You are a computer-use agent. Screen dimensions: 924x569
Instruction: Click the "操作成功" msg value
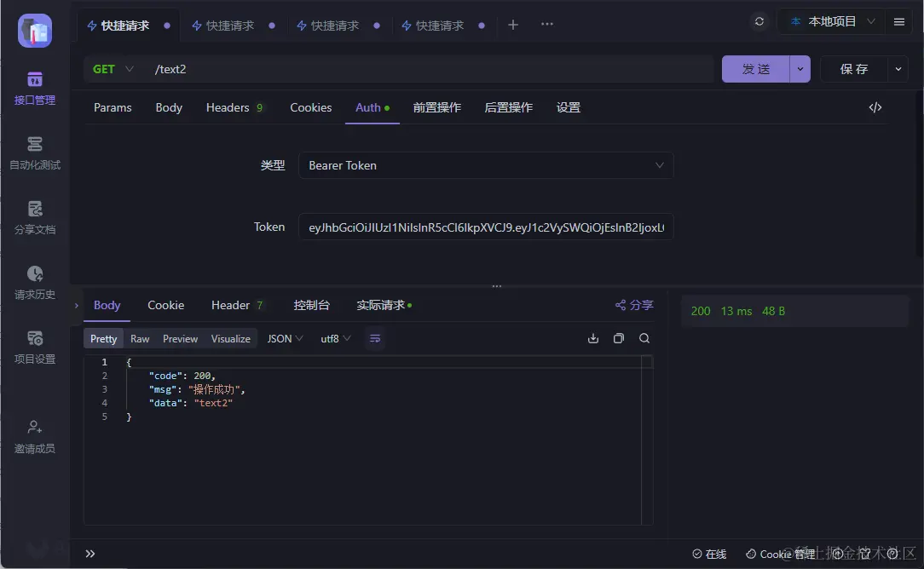pyautogui.click(x=214, y=389)
